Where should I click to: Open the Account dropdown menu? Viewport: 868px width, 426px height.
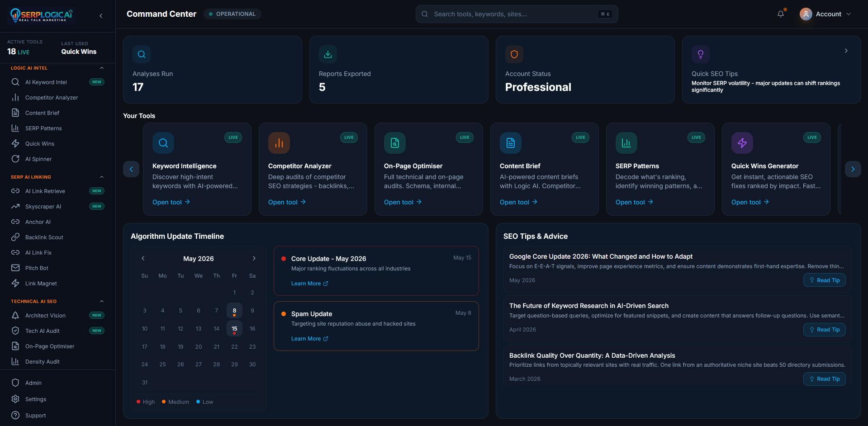pyautogui.click(x=825, y=14)
